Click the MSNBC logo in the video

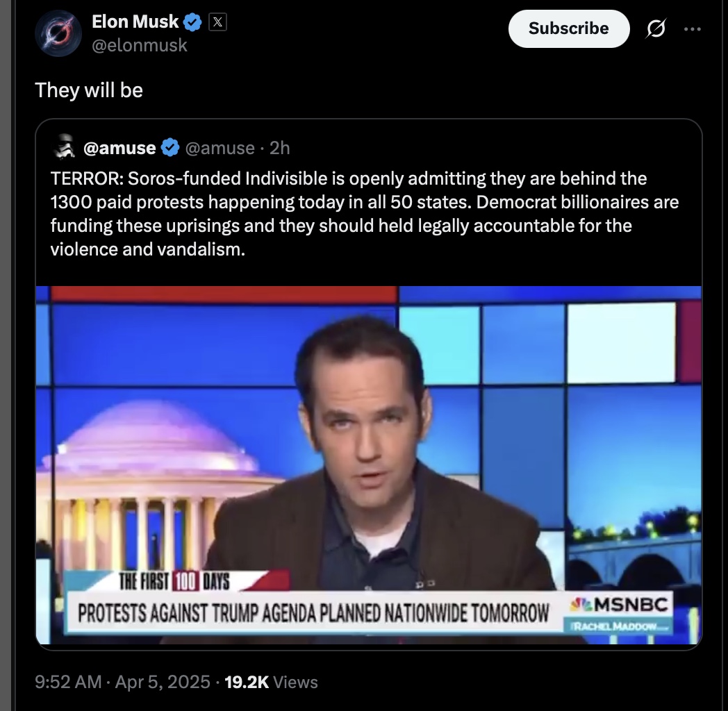(620, 605)
